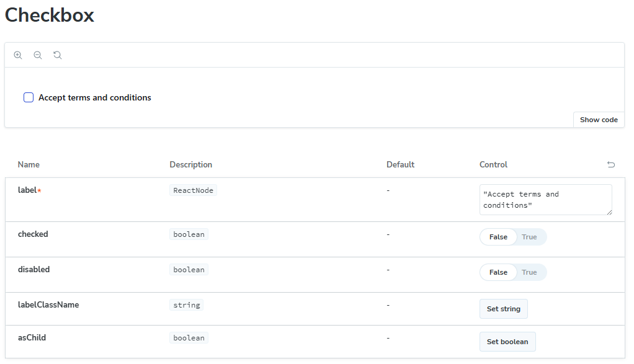Click the string type badge
Screen dimensions: 634x364
[187, 305]
